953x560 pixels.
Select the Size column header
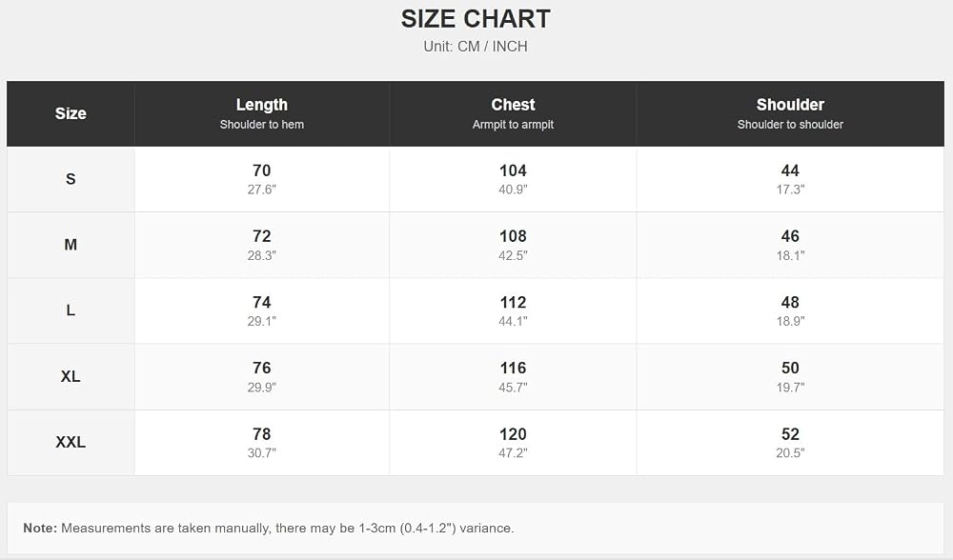71,113
